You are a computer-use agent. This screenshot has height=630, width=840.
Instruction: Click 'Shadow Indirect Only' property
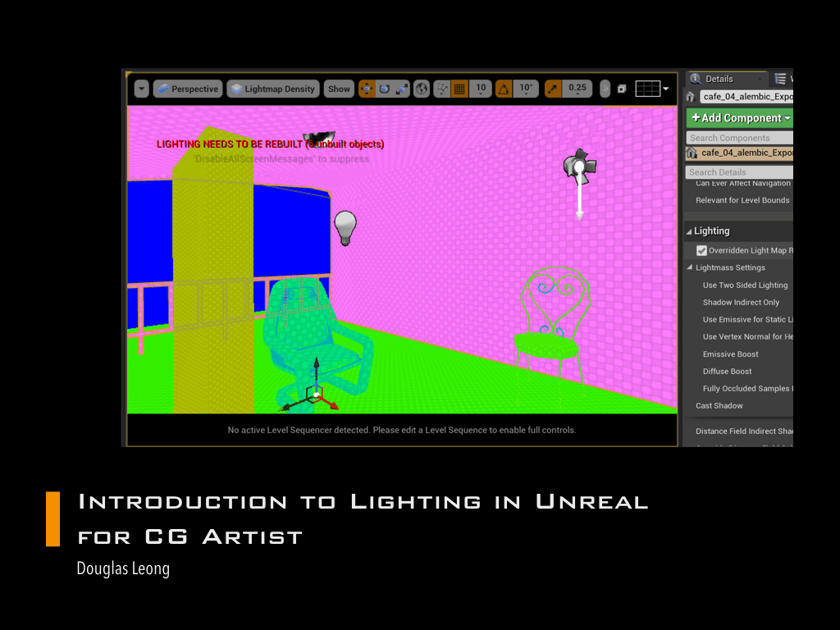click(x=741, y=302)
